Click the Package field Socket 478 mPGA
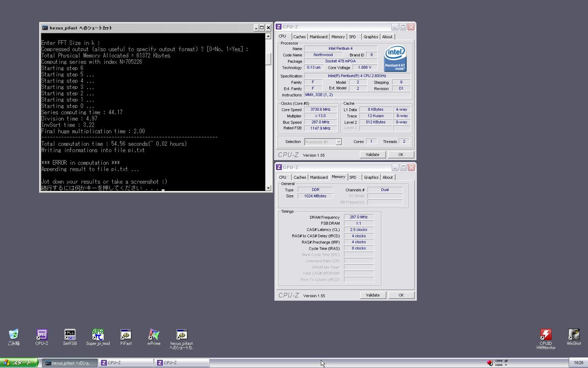588x368 pixels. coord(341,61)
